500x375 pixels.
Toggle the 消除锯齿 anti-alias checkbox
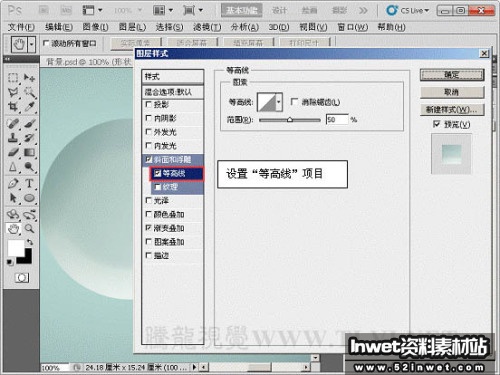tap(294, 101)
